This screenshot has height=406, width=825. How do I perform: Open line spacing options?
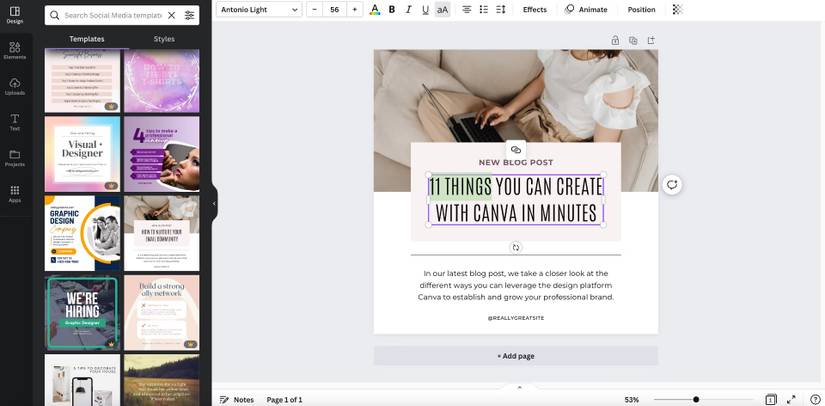tap(501, 9)
